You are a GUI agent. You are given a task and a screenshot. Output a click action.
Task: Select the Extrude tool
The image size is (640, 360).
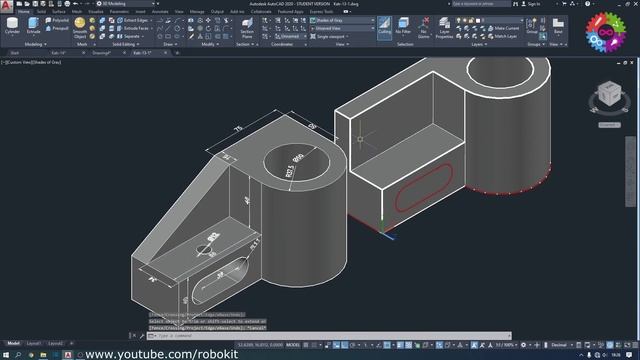click(x=33, y=27)
